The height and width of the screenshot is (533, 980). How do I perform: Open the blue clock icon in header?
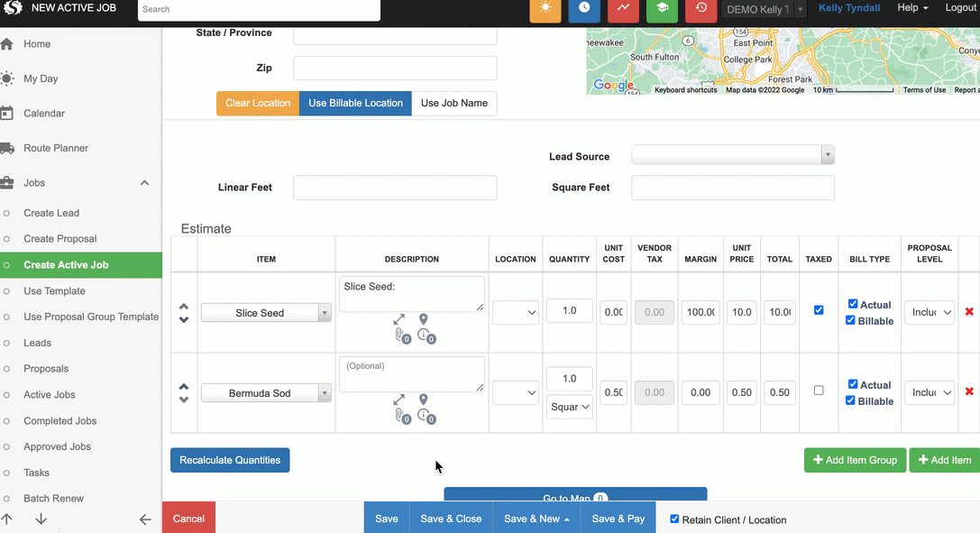pos(584,8)
